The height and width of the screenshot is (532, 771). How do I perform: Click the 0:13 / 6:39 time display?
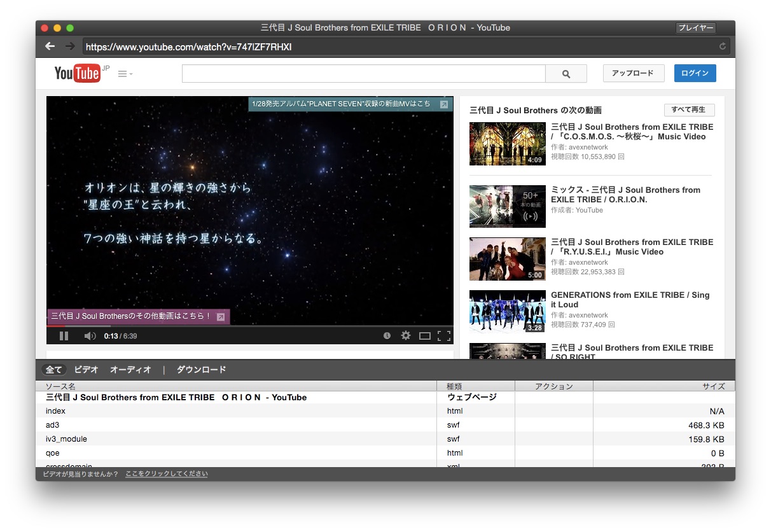[121, 336]
